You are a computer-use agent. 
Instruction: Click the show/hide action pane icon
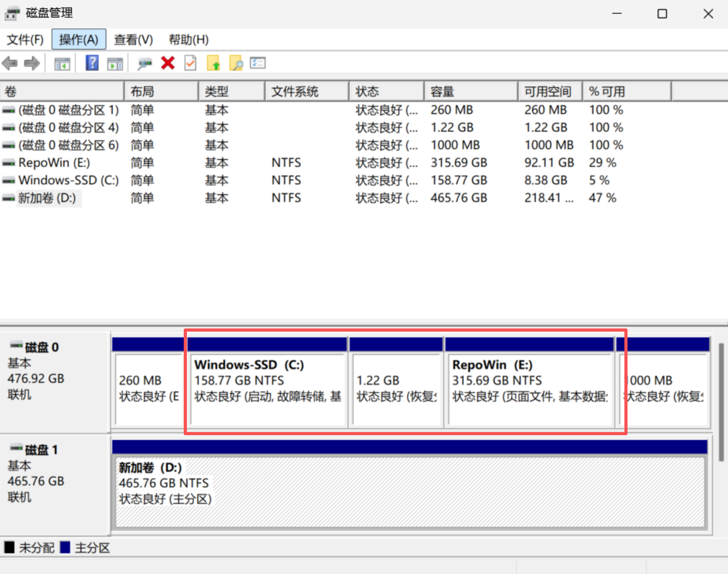115,63
